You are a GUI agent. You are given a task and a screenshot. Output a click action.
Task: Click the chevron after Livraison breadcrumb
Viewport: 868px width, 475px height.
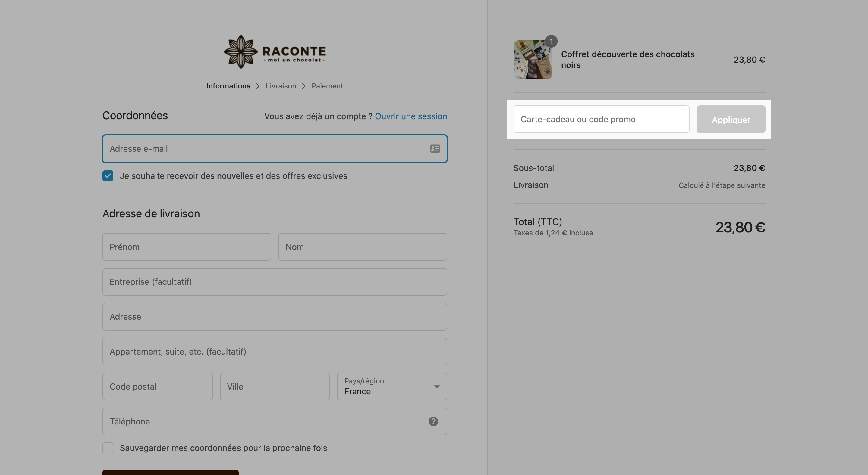(x=304, y=86)
